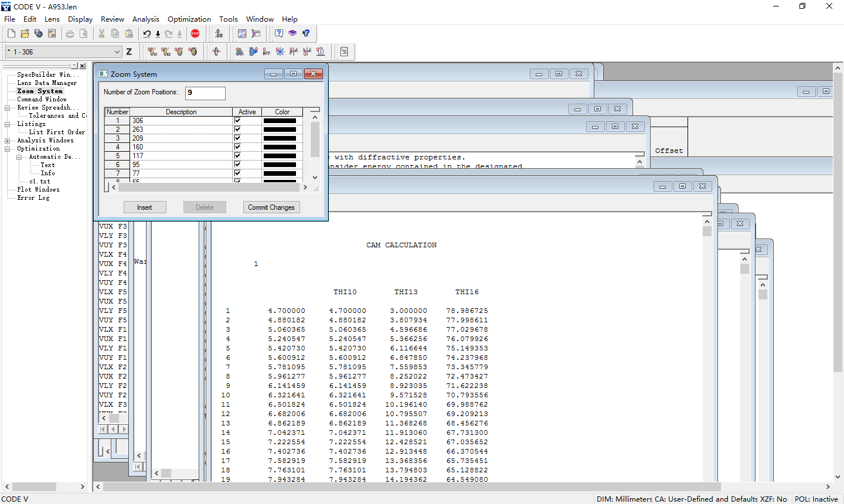This screenshot has width=844, height=504.
Task: Open the File menu
Action: 10,19
